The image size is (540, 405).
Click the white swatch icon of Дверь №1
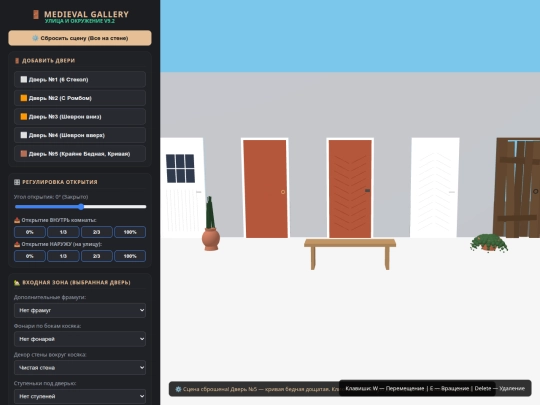(24, 80)
